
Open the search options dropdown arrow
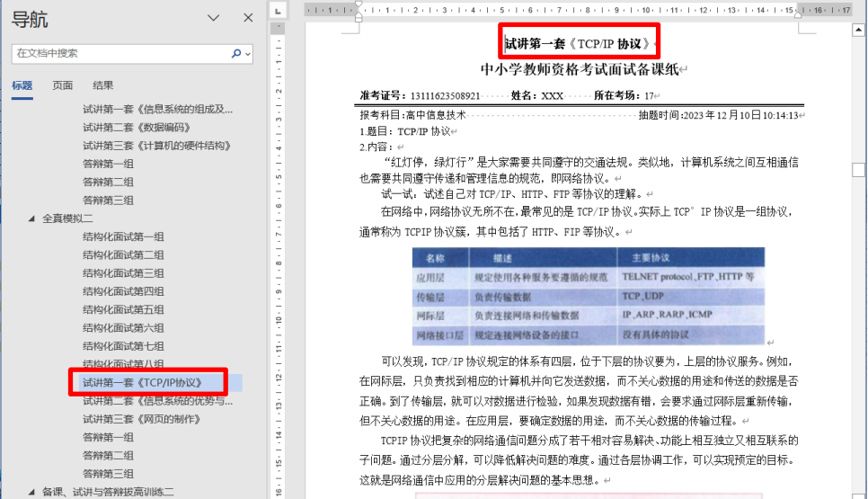coord(248,54)
